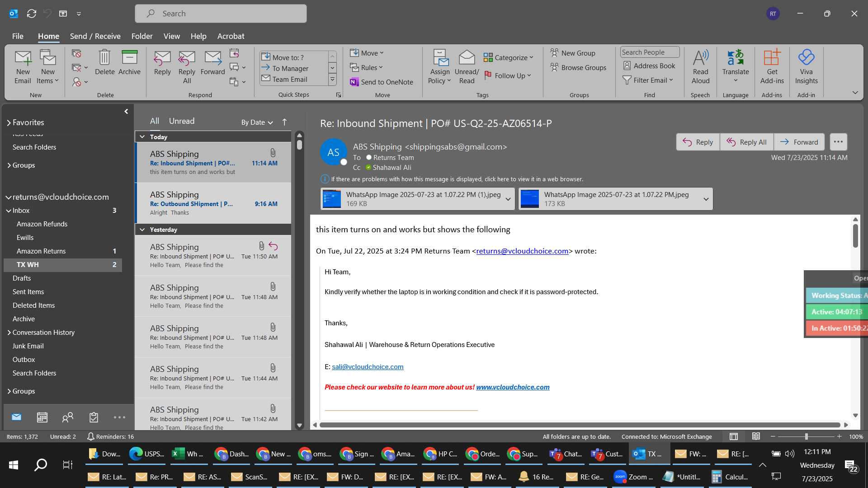Screen dimensions: 868x488
Task: Open Rules dropdown
Action: click(366, 67)
